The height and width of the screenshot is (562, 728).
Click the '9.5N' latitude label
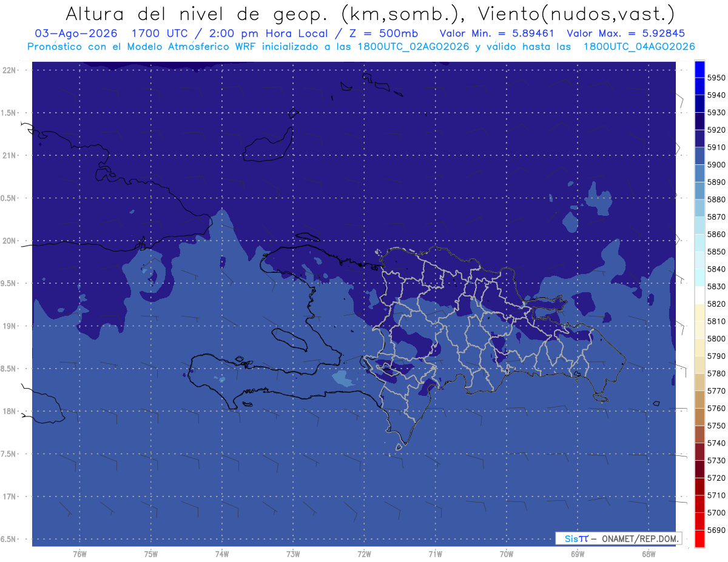pyautogui.click(x=9, y=284)
